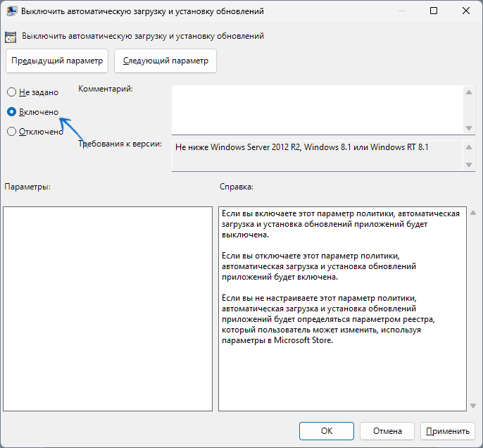Choose the "Включено" radio button

pos(11,111)
